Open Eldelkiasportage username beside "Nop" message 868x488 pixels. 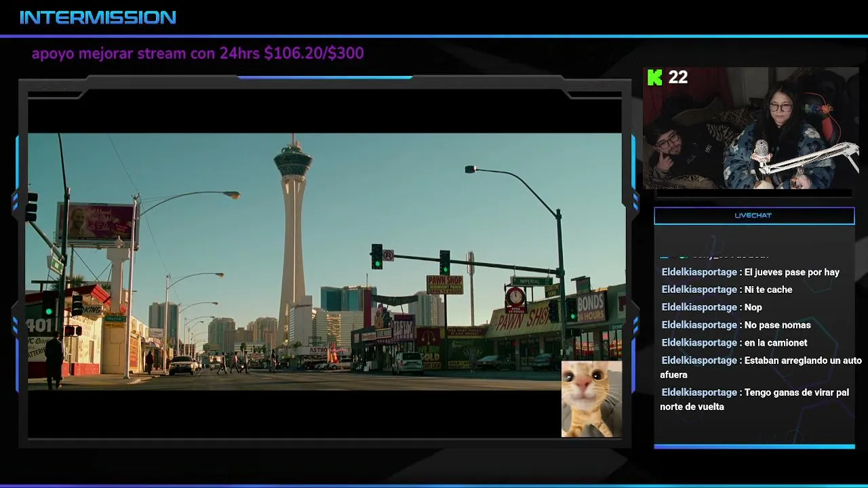(x=699, y=307)
